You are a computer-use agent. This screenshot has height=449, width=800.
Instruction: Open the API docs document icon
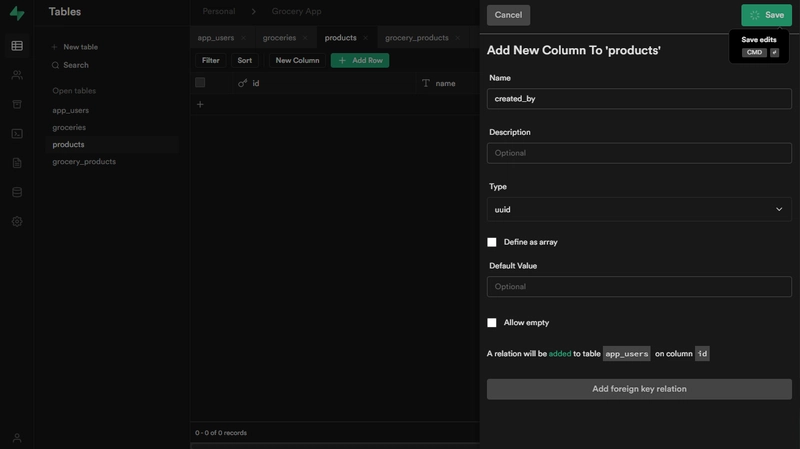click(x=17, y=163)
